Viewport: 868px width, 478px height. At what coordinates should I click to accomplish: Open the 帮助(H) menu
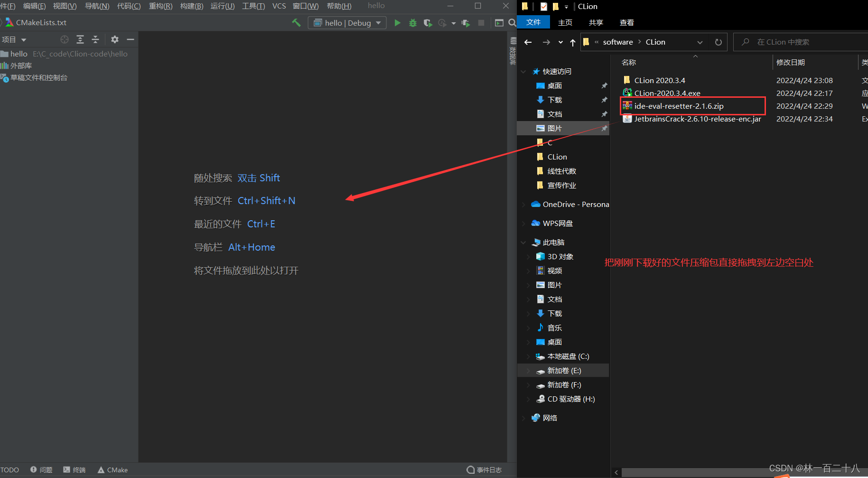pyautogui.click(x=339, y=6)
